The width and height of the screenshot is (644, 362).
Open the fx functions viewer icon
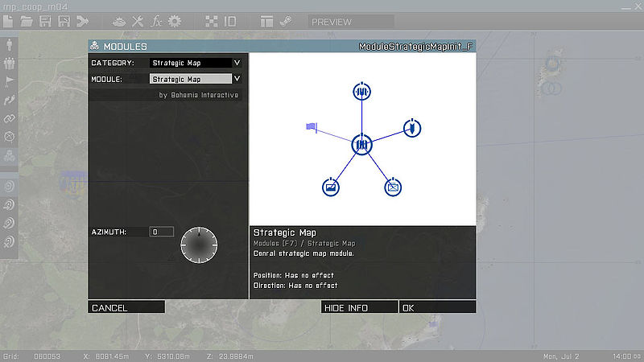157,22
